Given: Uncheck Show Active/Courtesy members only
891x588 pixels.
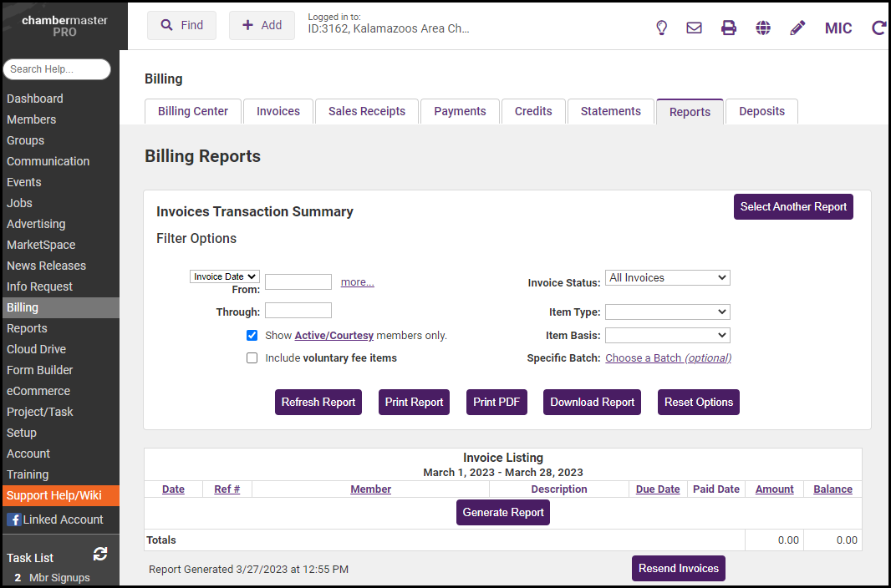Looking at the screenshot, I should [x=252, y=336].
